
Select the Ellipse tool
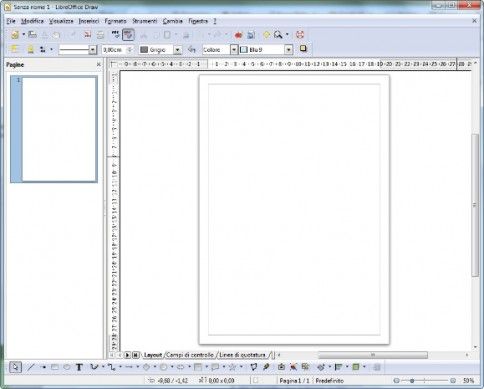pyautogui.click(x=67, y=367)
